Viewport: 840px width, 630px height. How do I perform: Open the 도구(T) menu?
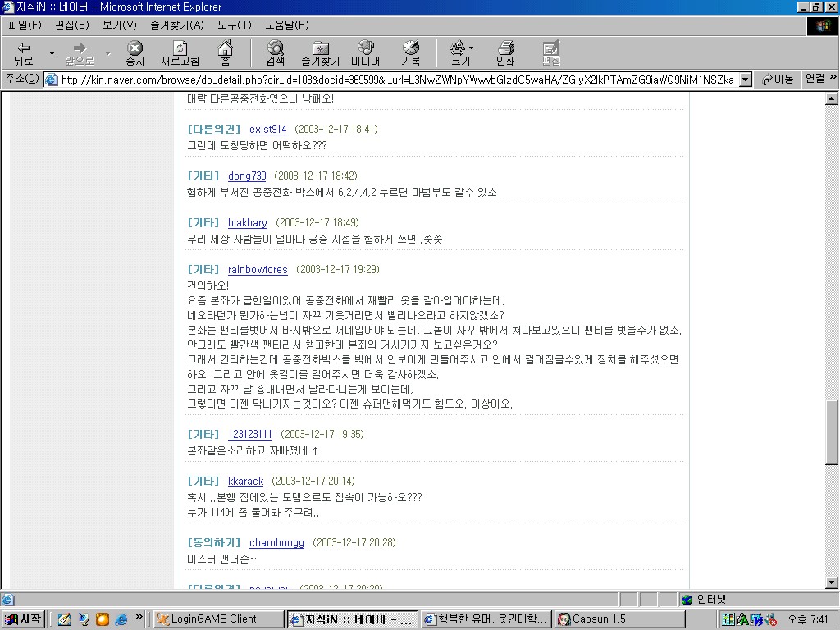[x=234, y=25]
